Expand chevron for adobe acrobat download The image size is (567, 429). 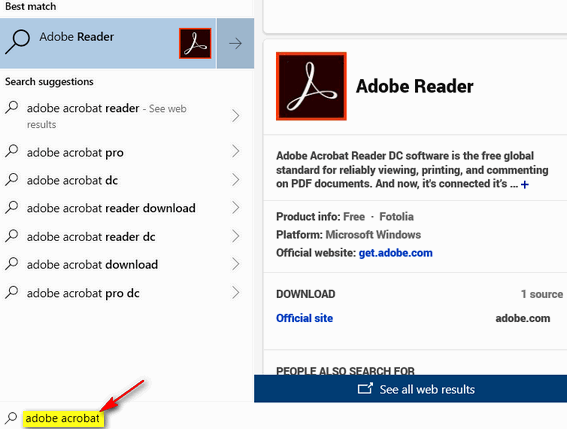(x=236, y=264)
